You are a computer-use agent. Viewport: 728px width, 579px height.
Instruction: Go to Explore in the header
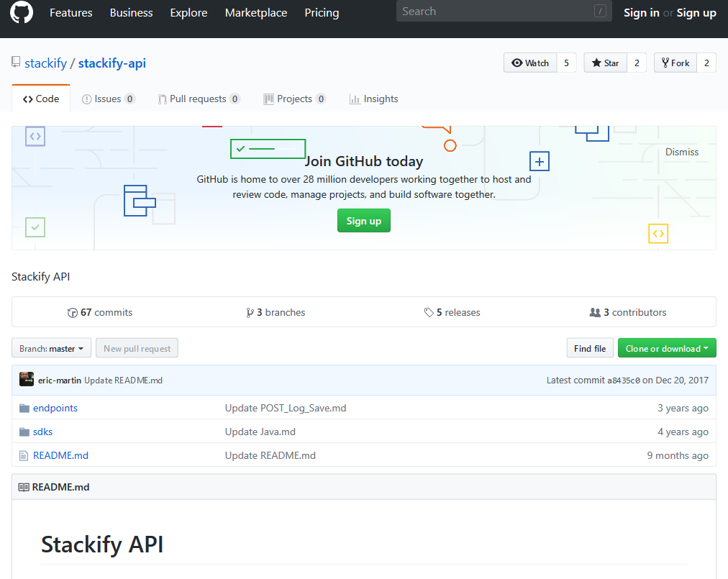[x=188, y=12]
